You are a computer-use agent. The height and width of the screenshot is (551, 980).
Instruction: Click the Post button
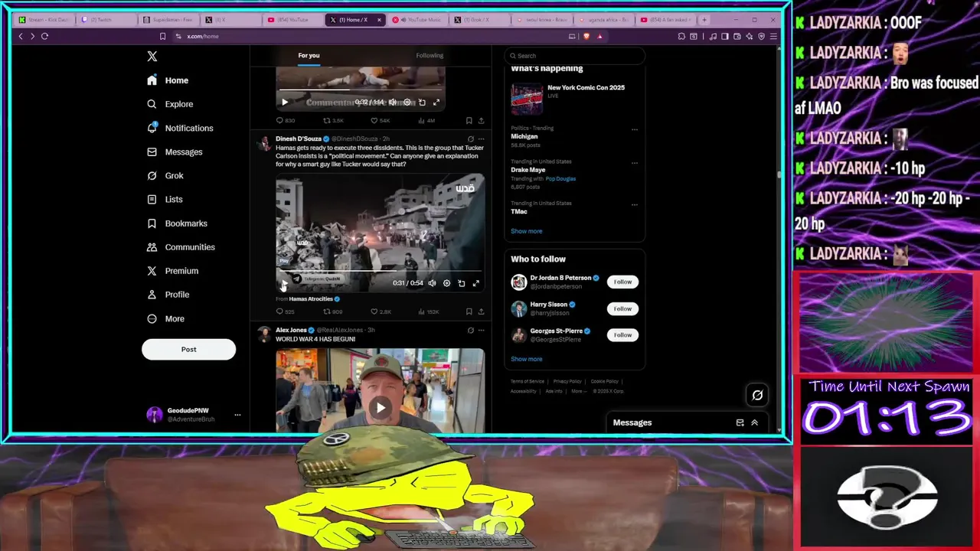[188, 349]
